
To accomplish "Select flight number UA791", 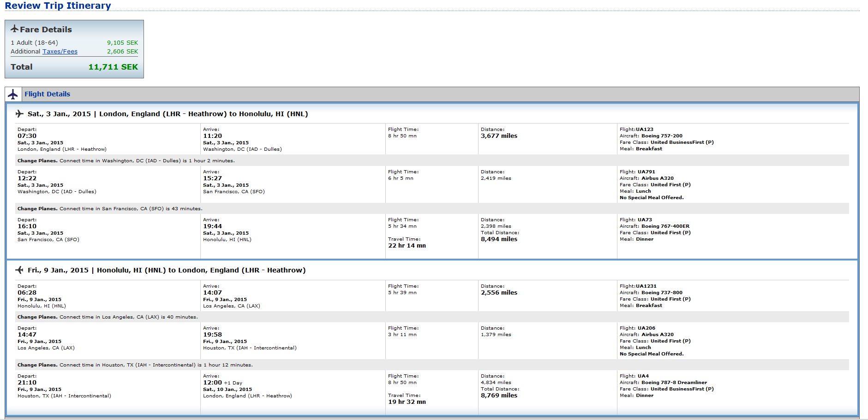I will 646,172.
